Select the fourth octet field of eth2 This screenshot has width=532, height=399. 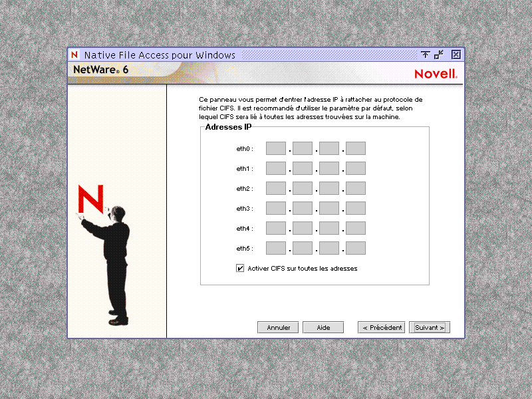(356, 188)
